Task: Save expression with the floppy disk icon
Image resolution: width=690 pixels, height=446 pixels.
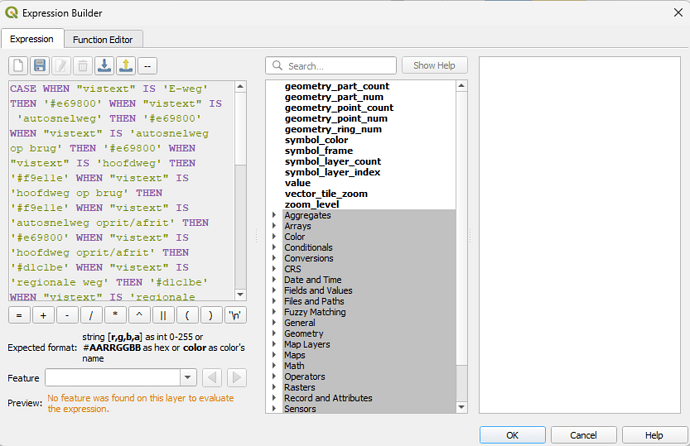Action: click(40, 66)
